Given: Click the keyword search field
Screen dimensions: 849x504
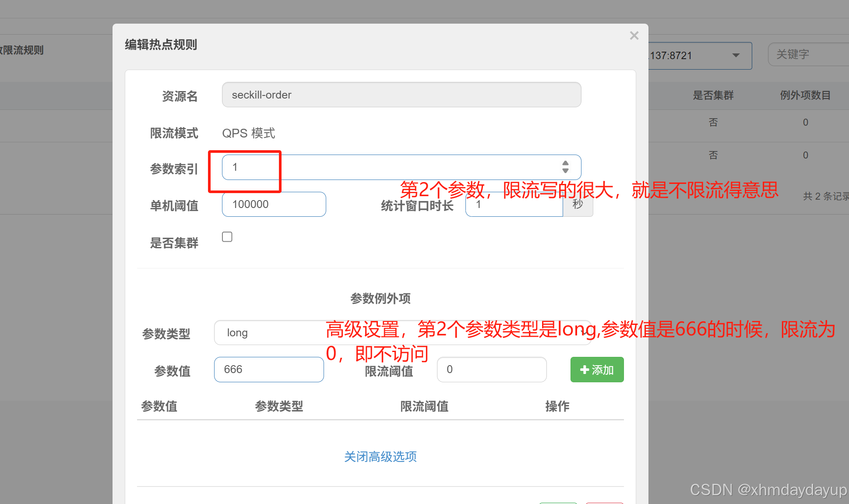Looking at the screenshot, I should click(x=808, y=54).
